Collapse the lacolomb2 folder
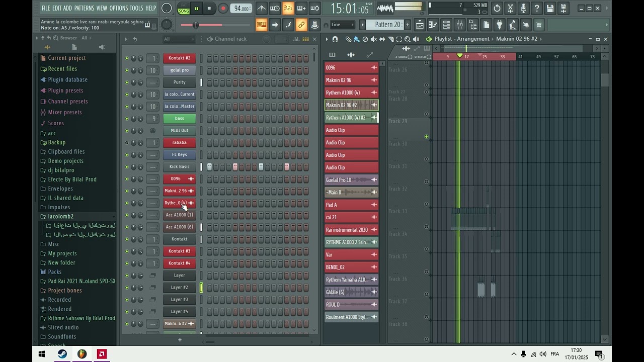Screen dimensions: 644x362 tap(60, 216)
